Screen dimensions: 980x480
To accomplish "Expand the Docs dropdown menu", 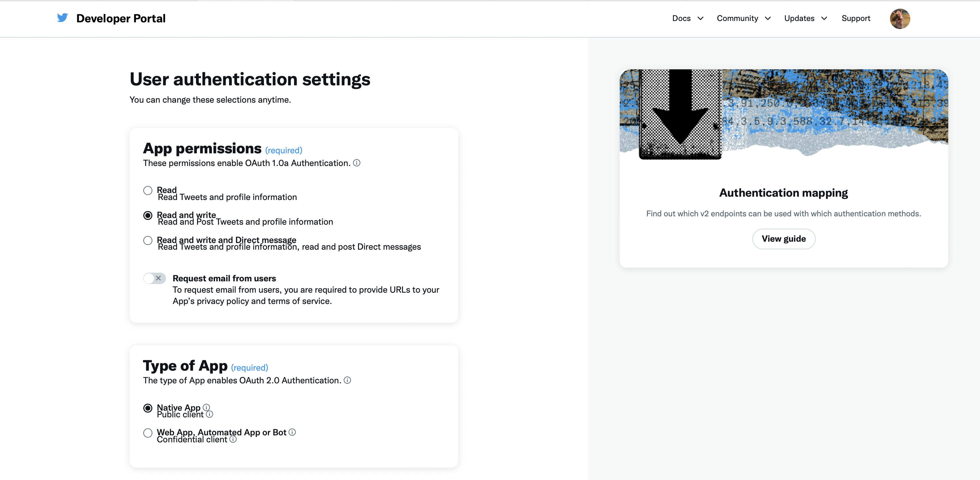I will pos(687,18).
